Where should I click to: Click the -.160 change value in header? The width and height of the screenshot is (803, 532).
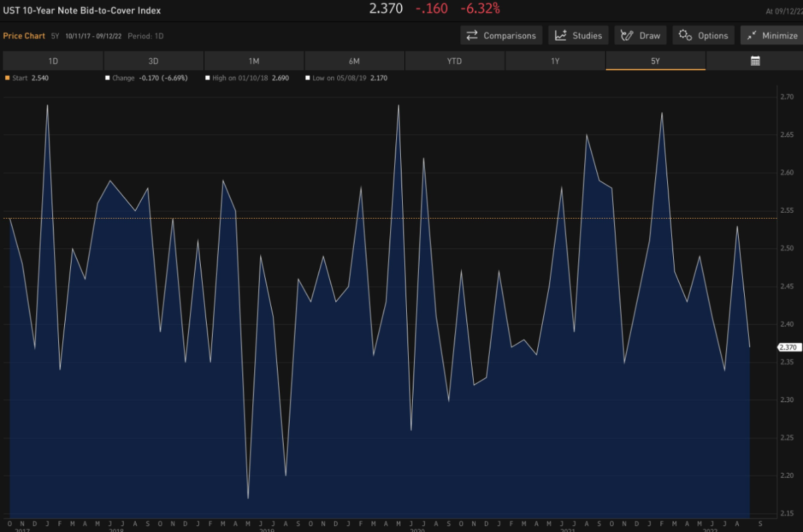(x=432, y=9)
